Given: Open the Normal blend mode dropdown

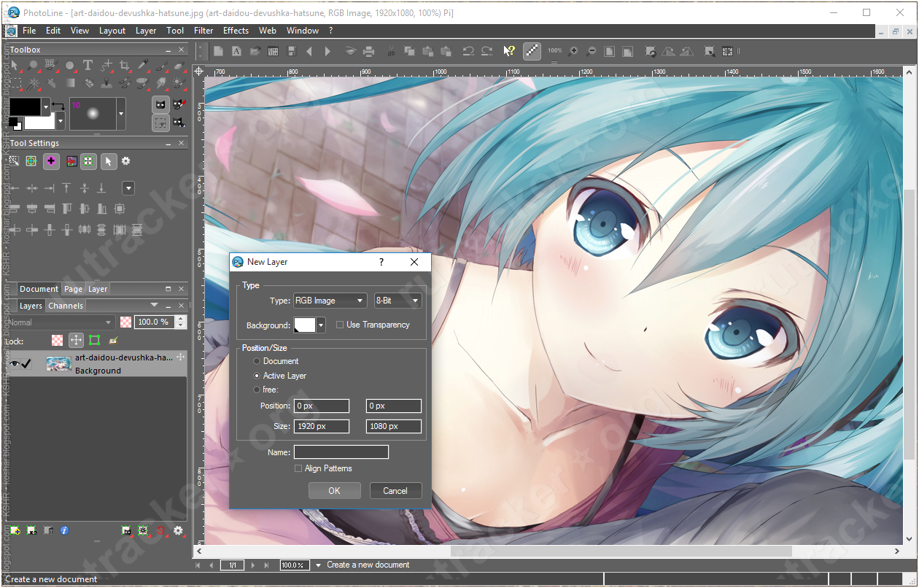Looking at the screenshot, I should pos(60,322).
